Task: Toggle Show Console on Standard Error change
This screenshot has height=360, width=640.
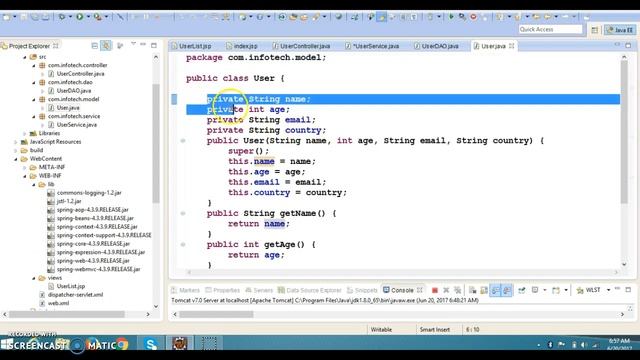Action: pos(507,290)
